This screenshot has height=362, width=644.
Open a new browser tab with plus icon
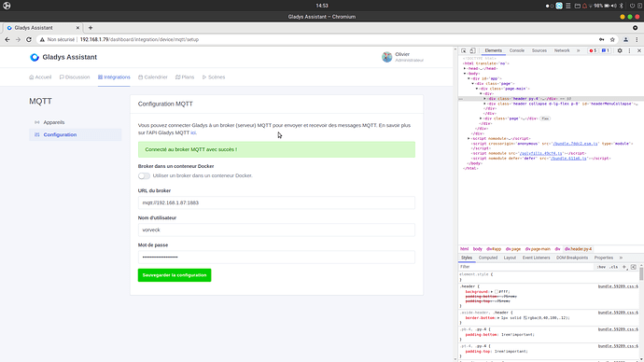(x=91, y=28)
